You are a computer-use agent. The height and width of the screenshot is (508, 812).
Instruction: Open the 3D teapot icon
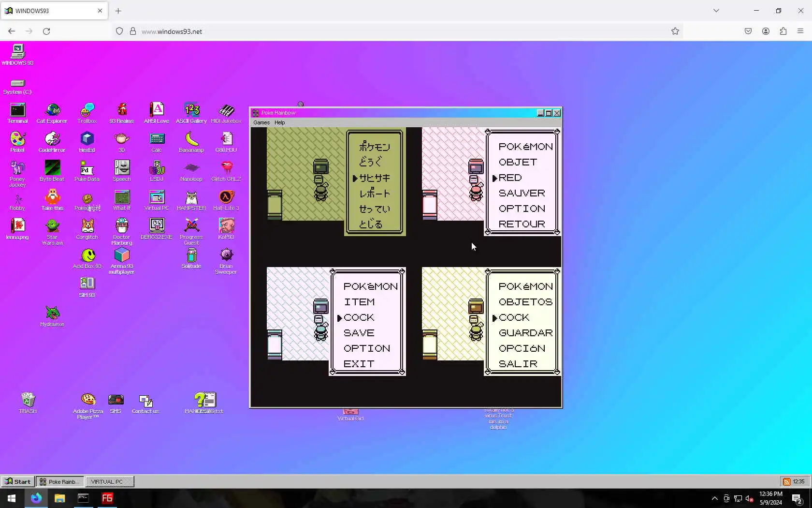click(x=122, y=142)
